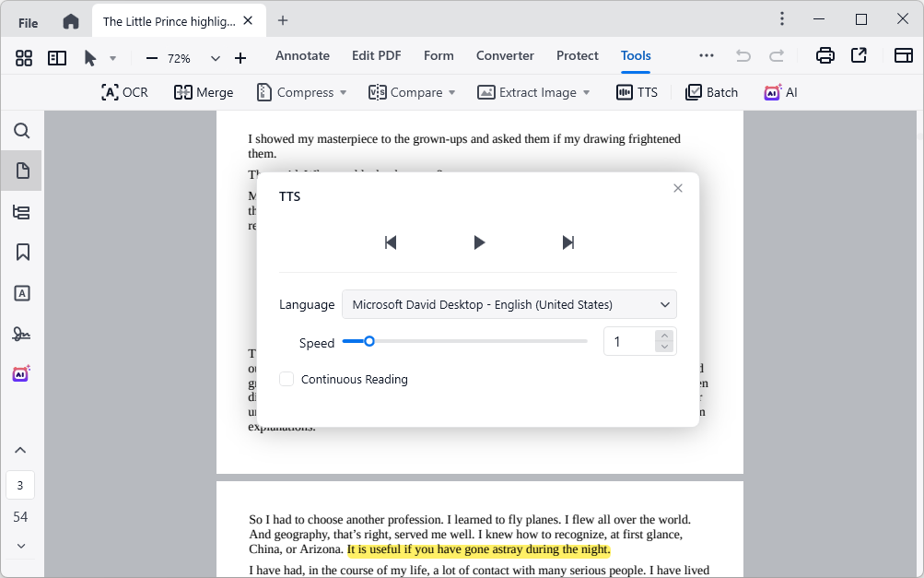The width and height of the screenshot is (924, 578).
Task: Open the search panel in sidebar
Action: tap(22, 131)
